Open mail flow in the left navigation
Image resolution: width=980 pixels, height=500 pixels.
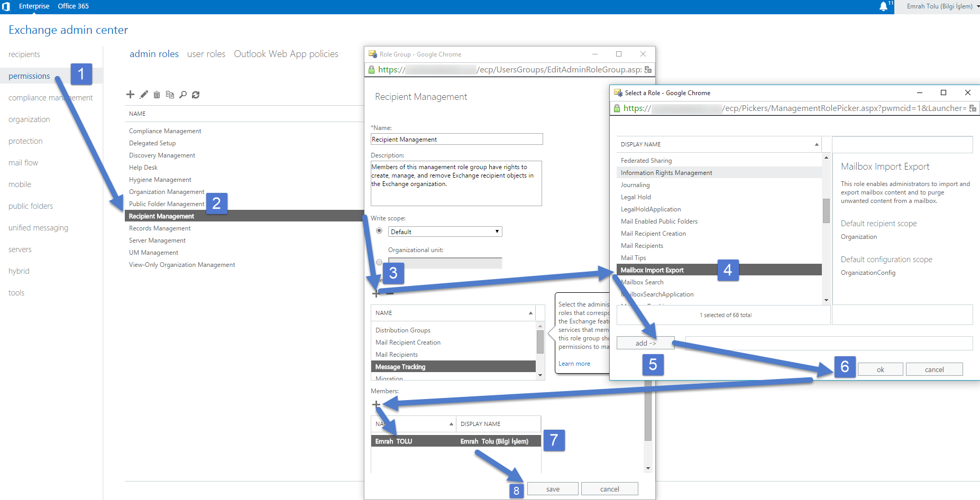(23, 163)
